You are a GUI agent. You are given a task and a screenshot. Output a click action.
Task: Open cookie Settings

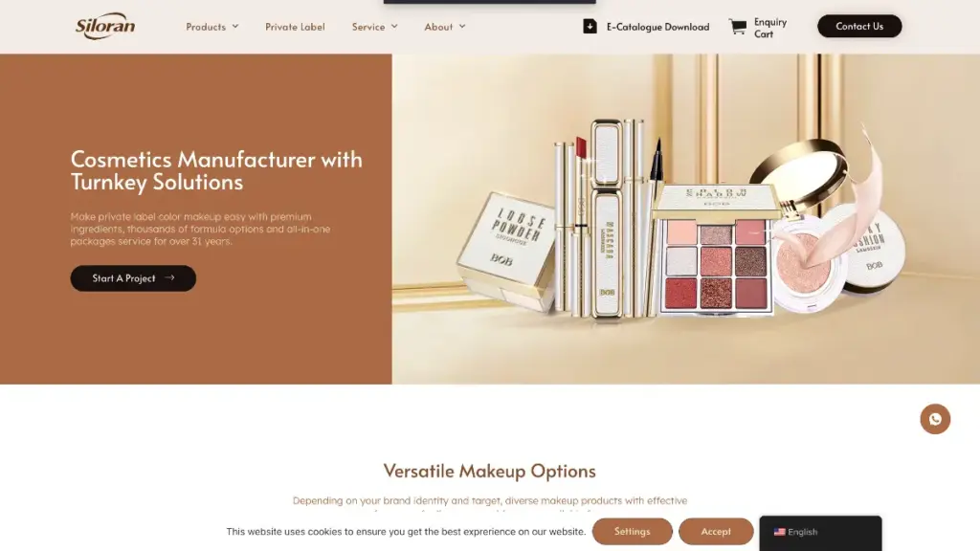tap(632, 532)
